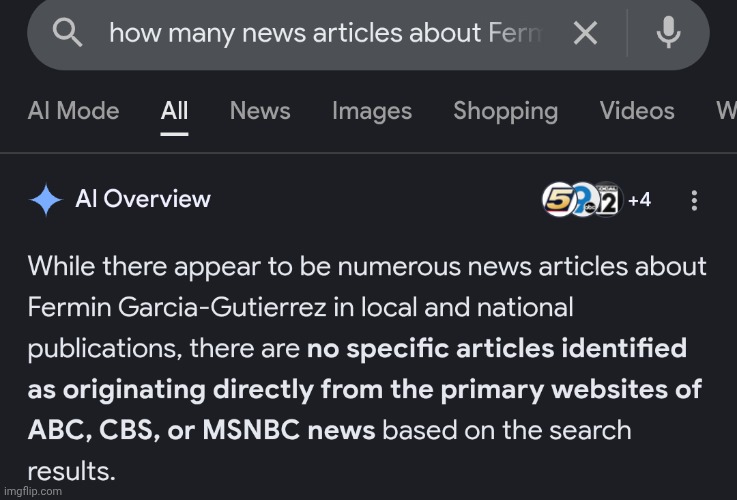Viewport: 737px width, 500px height.
Task: Select the All results tab
Action: (x=174, y=111)
